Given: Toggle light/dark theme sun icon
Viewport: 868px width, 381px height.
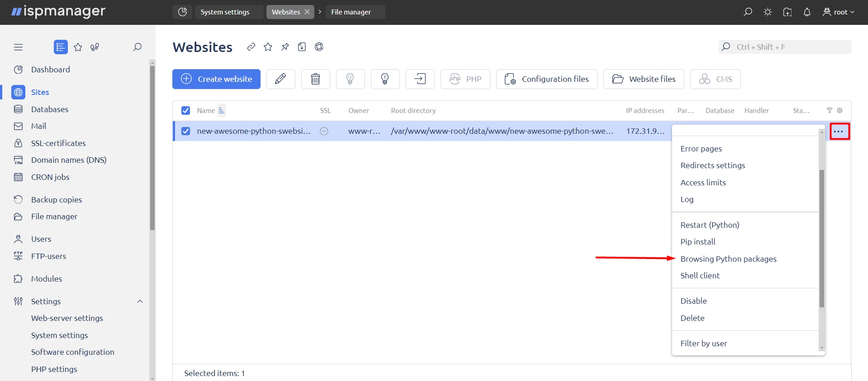Looking at the screenshot, I should [768, 12].
